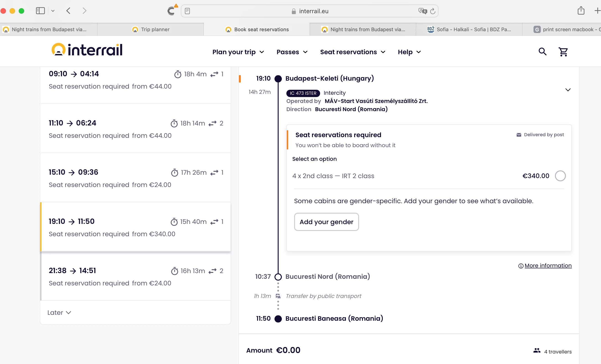The height and width of the screenshot is (364, 601).
Task: Click the page reload icon
Action: coord(433,11)
